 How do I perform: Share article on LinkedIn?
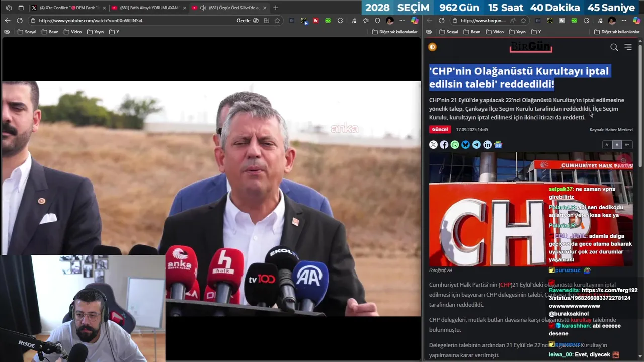pyautogui.click(x=487, y=145)
